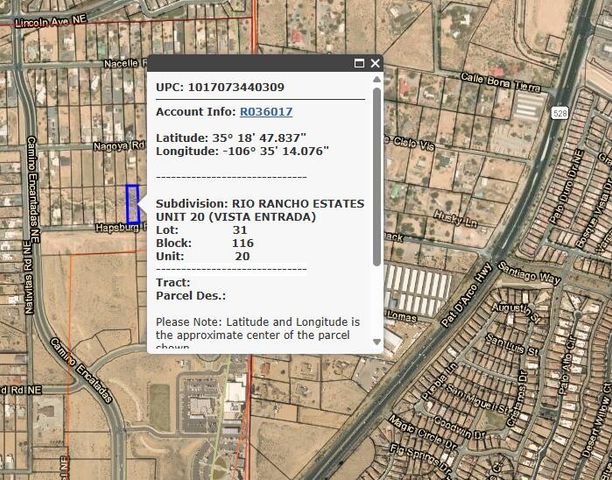Click the Cisneros Dr street label
The image size is (612, 480).
(516, 397)
